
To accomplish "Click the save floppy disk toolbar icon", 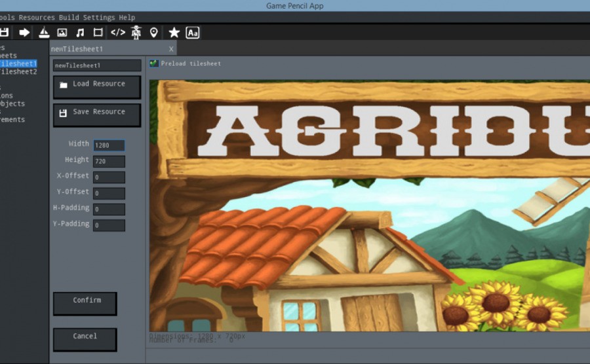I will (4, 33).
